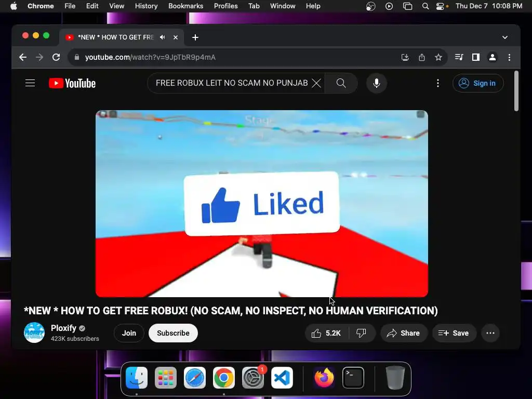
Task: View site information lock icon
Action: click(x=77, y=57)
